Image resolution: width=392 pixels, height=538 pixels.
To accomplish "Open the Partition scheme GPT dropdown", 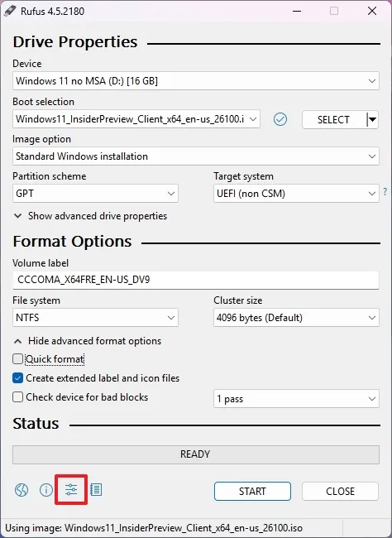I will (x=95, y=194).
